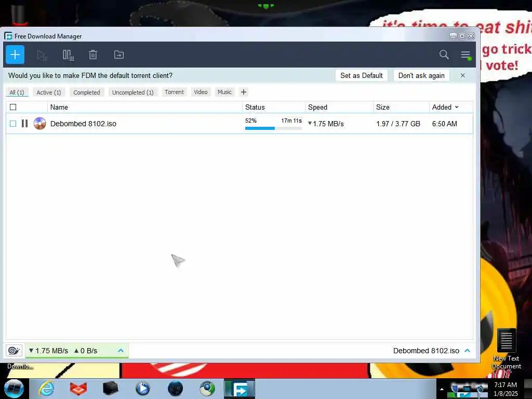Minimize the Free Download Manager window

[453, 36]
